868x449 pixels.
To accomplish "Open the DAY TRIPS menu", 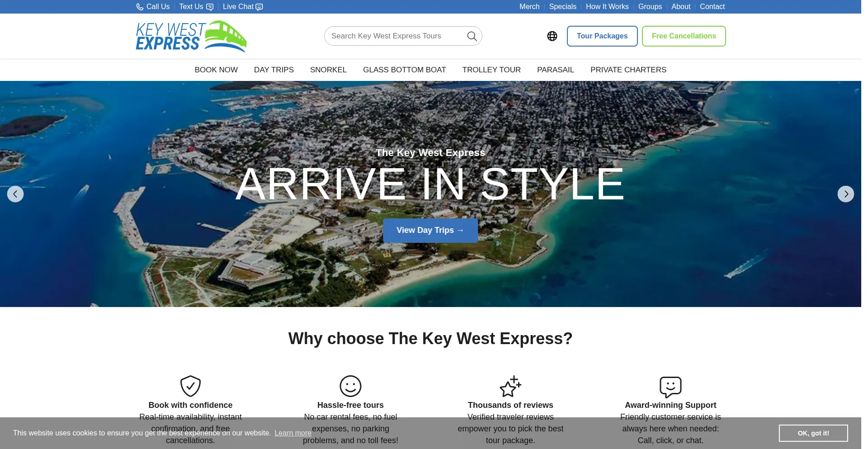I will click(x=274, y=70).
